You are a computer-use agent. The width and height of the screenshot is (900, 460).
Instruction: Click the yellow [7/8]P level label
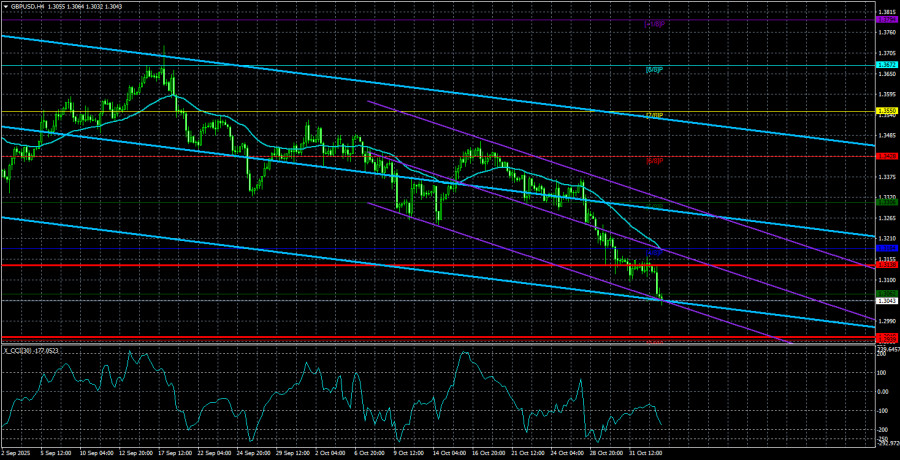coord(654,115)
